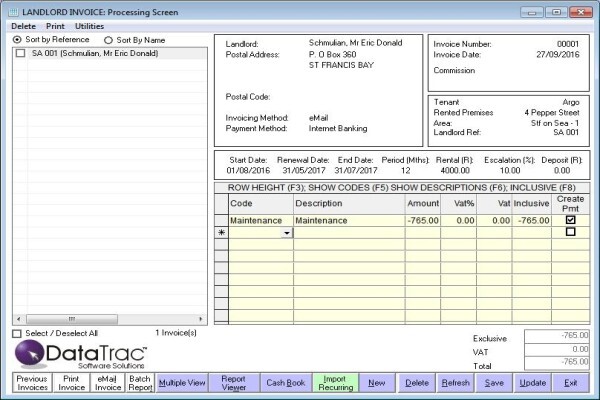The height and width of the screenshot is (400, 600).
Task: Exit the processing screen
Action: (x=571, y=383)
